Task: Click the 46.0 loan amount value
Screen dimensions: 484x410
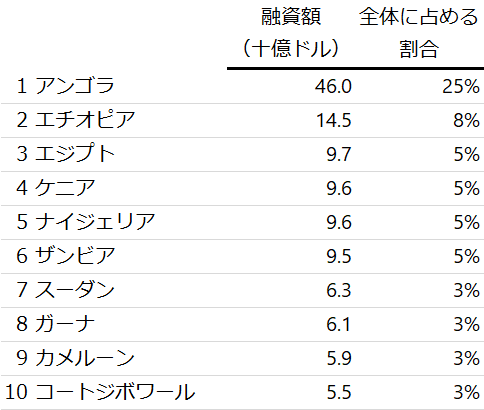Action: (333, 86)
